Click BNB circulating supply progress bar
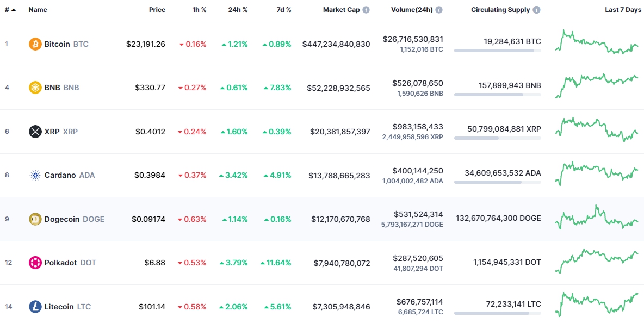The width and height of the screenshot is (644, 323). (497, 95)
